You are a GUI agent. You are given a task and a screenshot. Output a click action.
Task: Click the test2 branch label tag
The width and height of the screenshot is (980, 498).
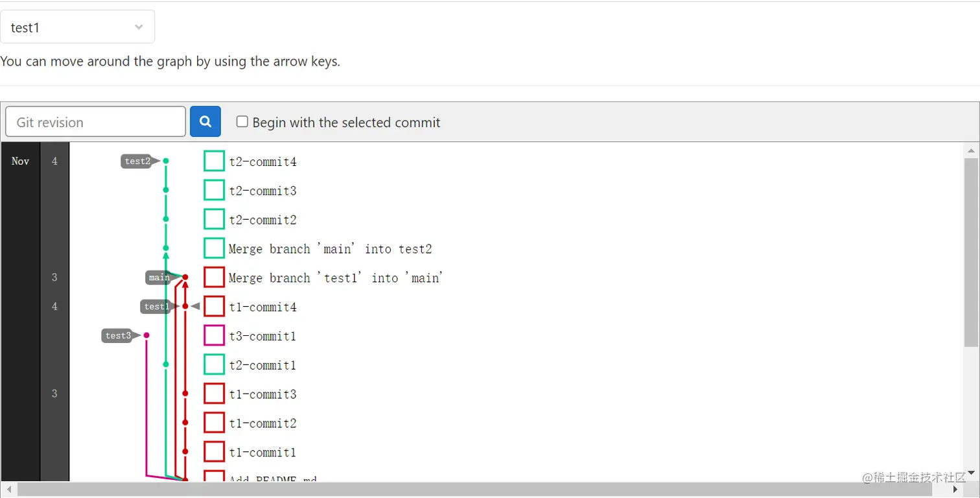(137, 161)
